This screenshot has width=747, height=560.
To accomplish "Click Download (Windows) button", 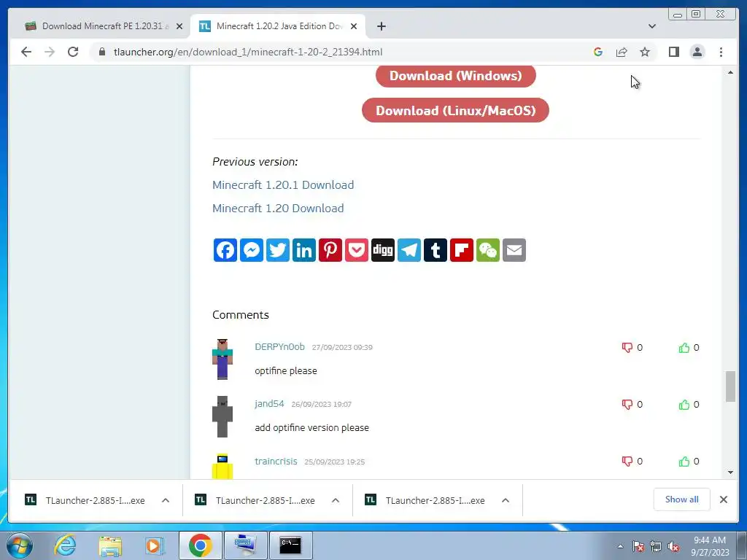I will pyautogui.click(x=455, y=76).
